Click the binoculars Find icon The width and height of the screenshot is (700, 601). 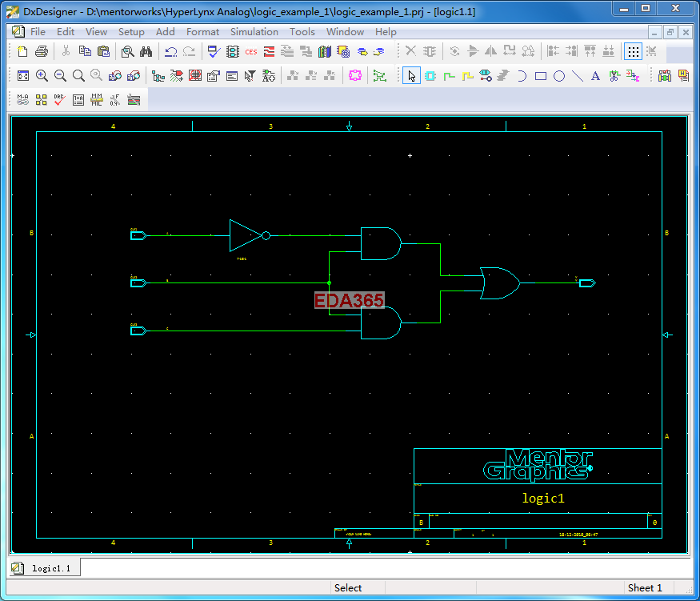click(x=146, y=51)
